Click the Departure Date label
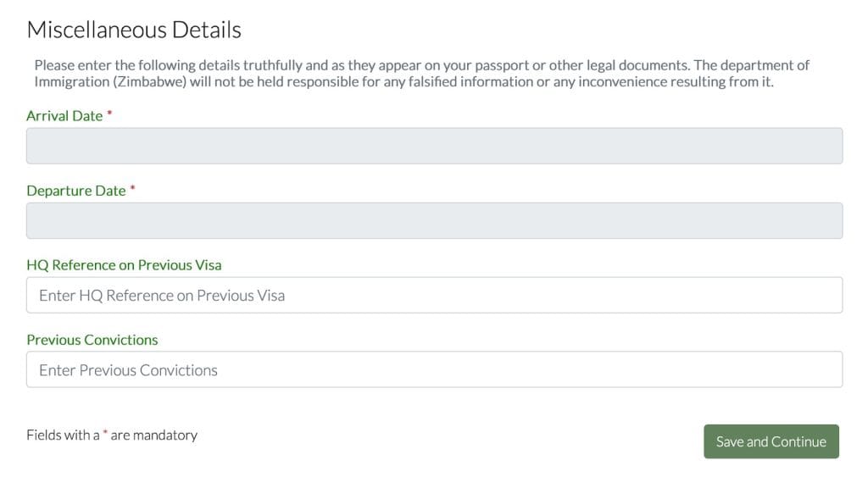 [x=76, y=191]
